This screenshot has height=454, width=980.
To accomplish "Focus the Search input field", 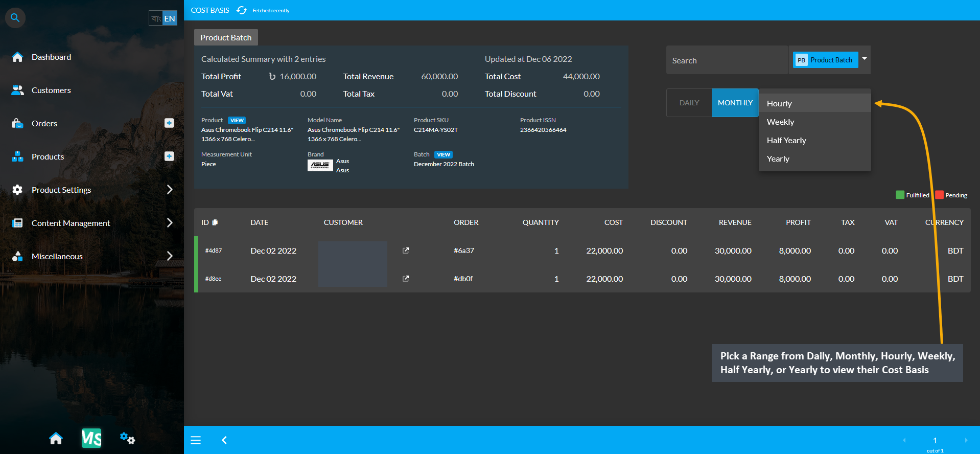I will tap(727, 60).
